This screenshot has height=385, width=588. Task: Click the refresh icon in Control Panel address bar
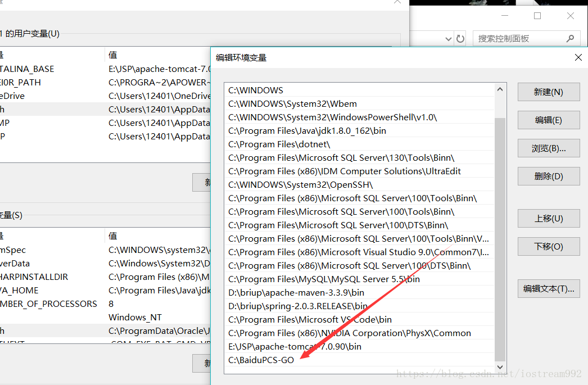tap(460, 39)
